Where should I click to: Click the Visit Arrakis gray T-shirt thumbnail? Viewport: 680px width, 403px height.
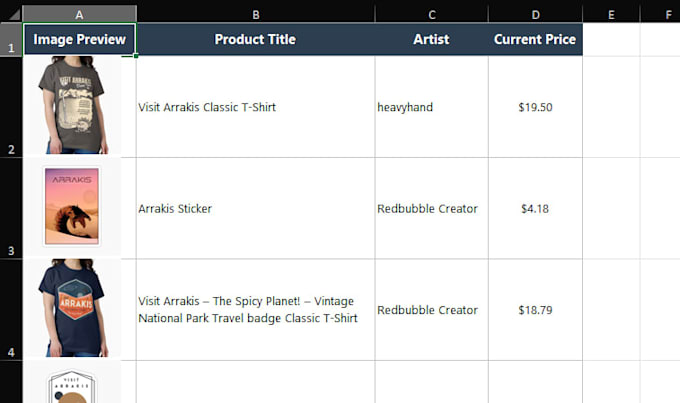72,105
